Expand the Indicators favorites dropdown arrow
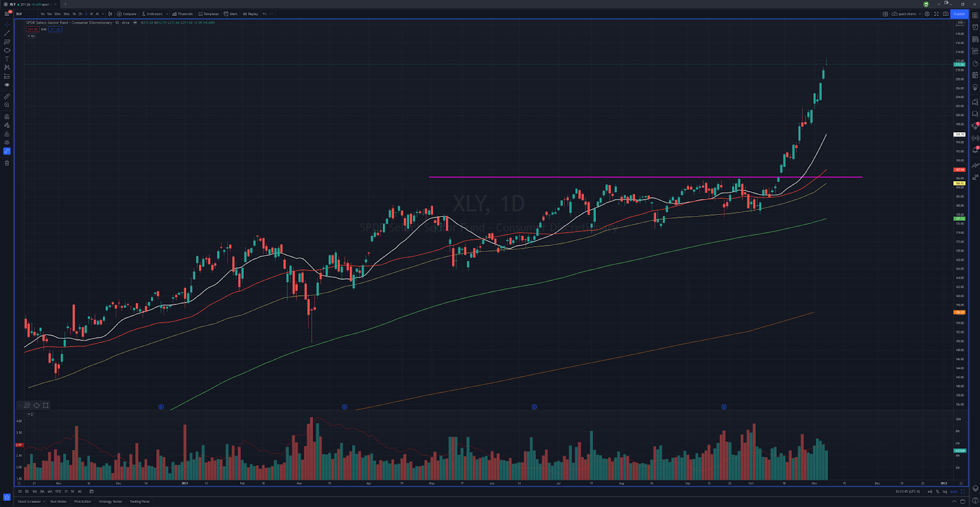This screenshot has height=507, width=980. [x=167, y=13]
